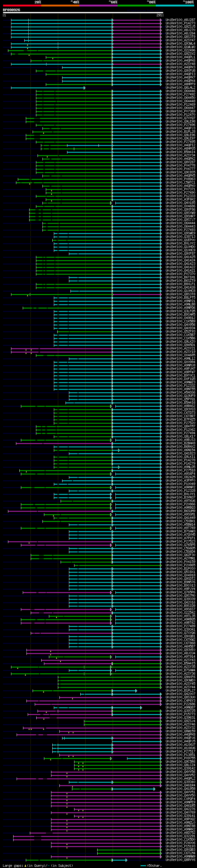
Task: Click the query name BP090926
Action: click(x=11, y=10)
